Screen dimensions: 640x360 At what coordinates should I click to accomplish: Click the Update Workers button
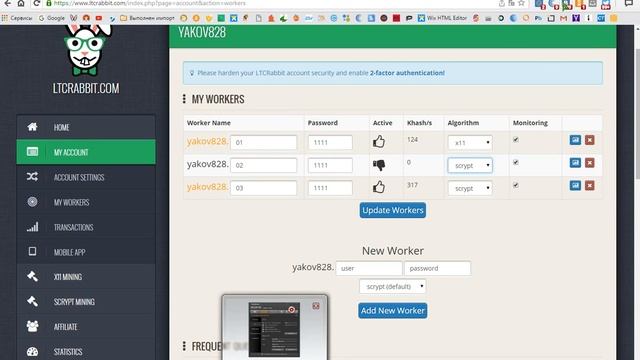(x=393, y=210)
